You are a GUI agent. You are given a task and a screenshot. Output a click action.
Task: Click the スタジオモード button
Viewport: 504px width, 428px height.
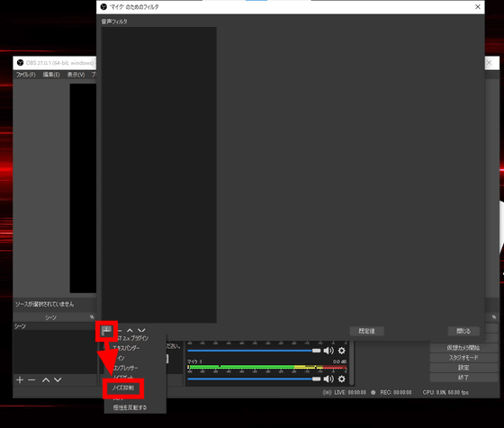point(463,358)
